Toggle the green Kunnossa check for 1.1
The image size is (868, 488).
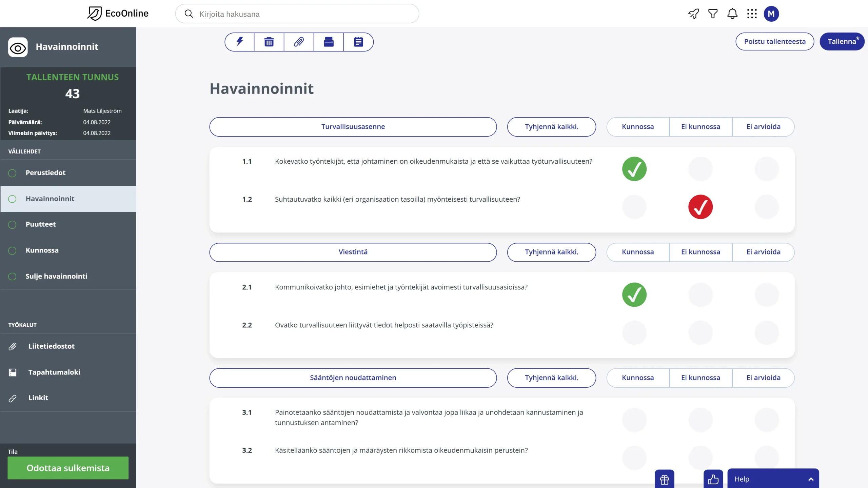(634, 169)
